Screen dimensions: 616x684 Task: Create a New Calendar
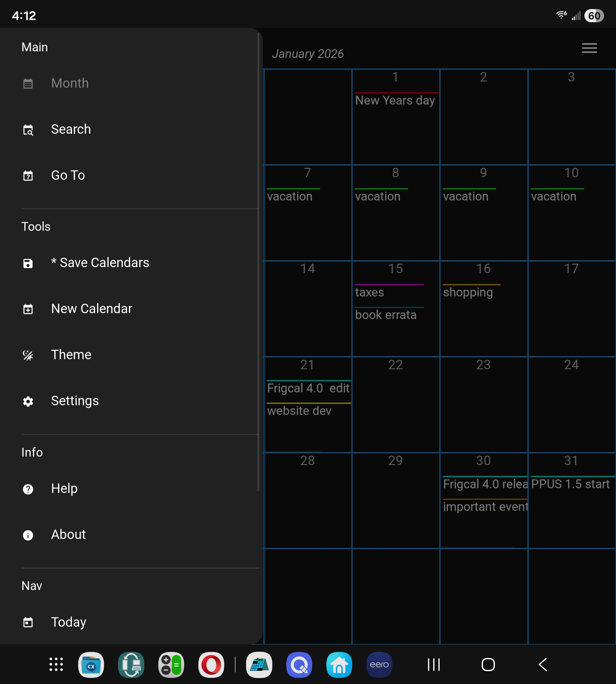tap(91, 309)
